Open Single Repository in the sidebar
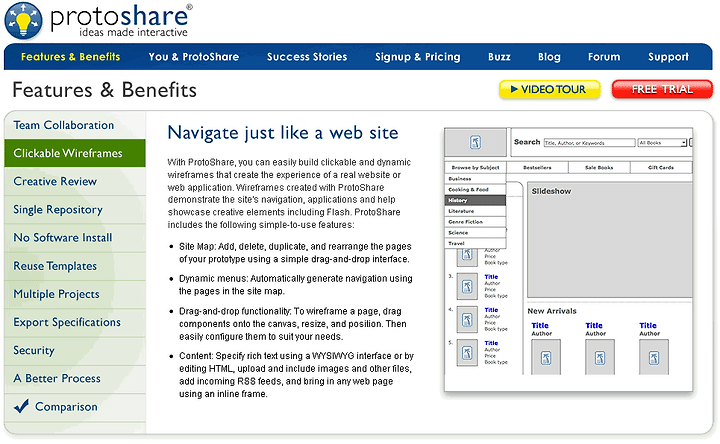The image size is (720, 444). (75, 210)
